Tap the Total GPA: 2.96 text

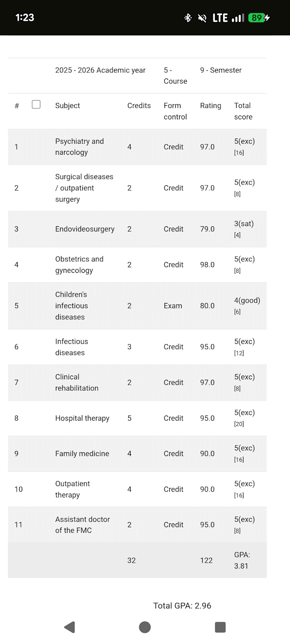pos(182,606)
